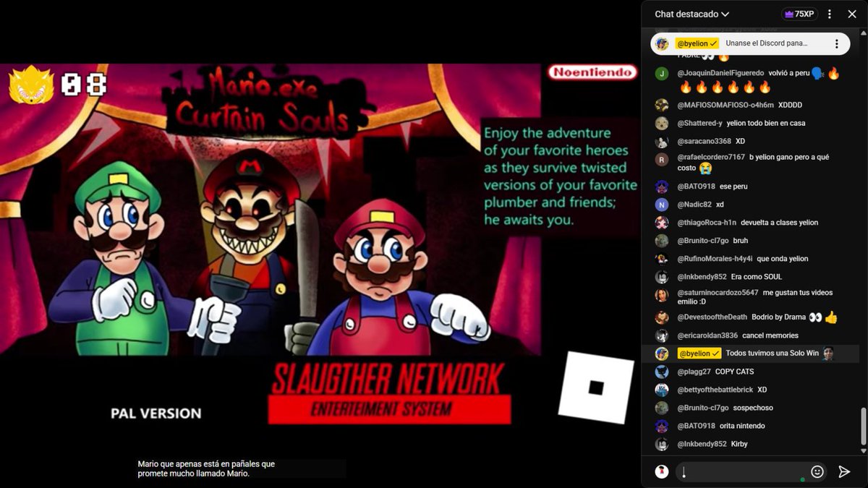Click the @plagg27 username

pyautogui.click(x=694, y=372)
